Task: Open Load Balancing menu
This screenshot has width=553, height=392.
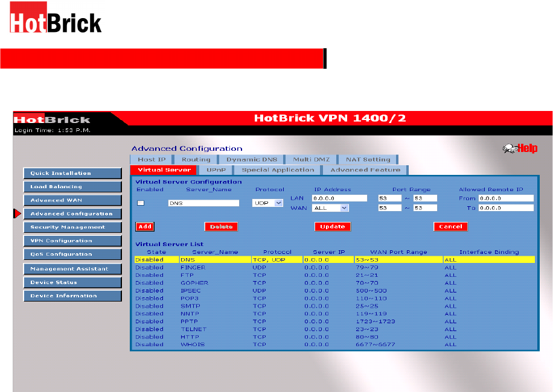Action: click(x=72, y=187)
